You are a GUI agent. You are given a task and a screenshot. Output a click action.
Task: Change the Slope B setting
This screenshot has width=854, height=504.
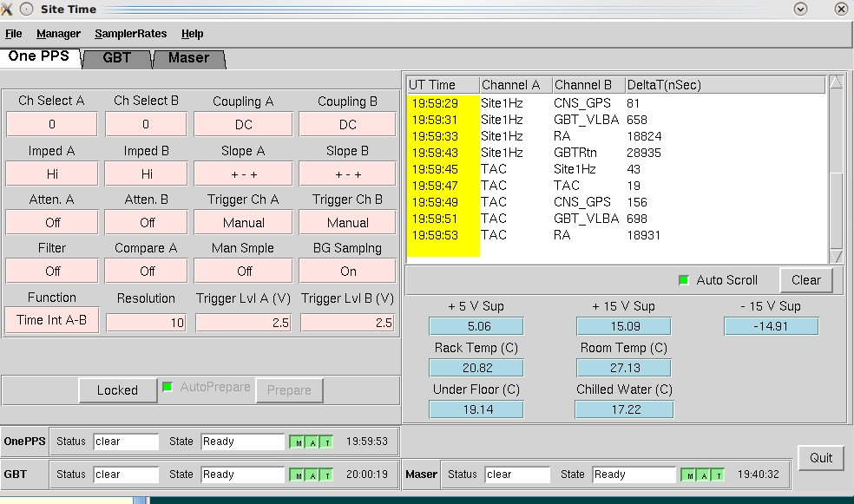point(347,173)
